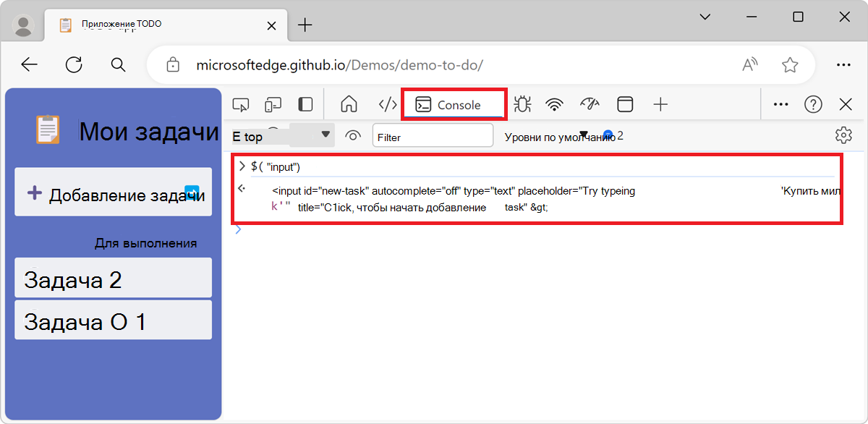Add a panel with the plus icon
The width and height of the screenshot is (868, 424).
pos(660,103)
